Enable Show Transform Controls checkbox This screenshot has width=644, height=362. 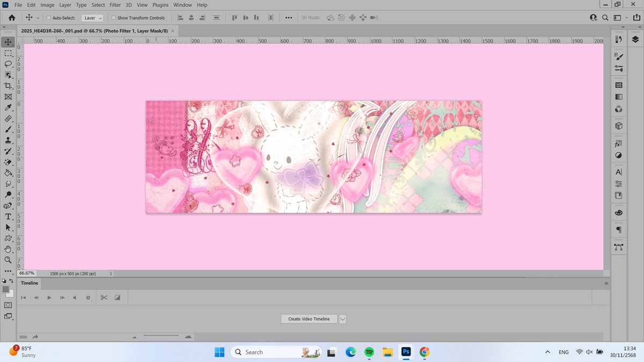click(x=114, y=18)
